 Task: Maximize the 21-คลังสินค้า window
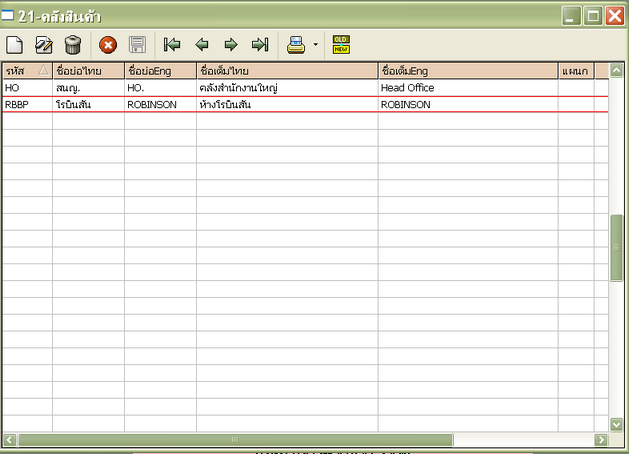tap(594, 16)
